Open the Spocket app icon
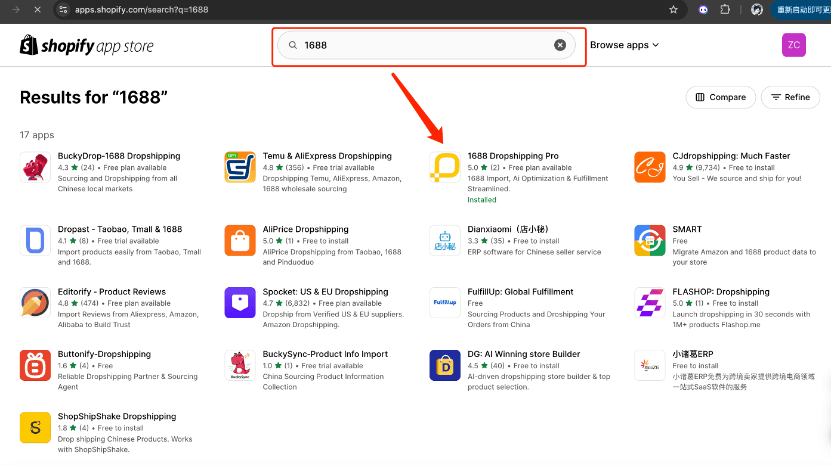This screenshot has width=832, height=466. click(240, 303)
